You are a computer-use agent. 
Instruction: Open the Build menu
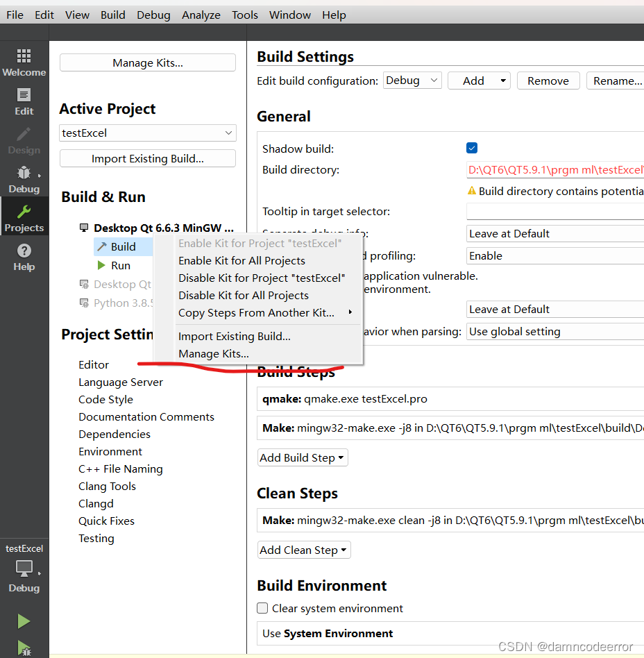click(x=113, y=15)
